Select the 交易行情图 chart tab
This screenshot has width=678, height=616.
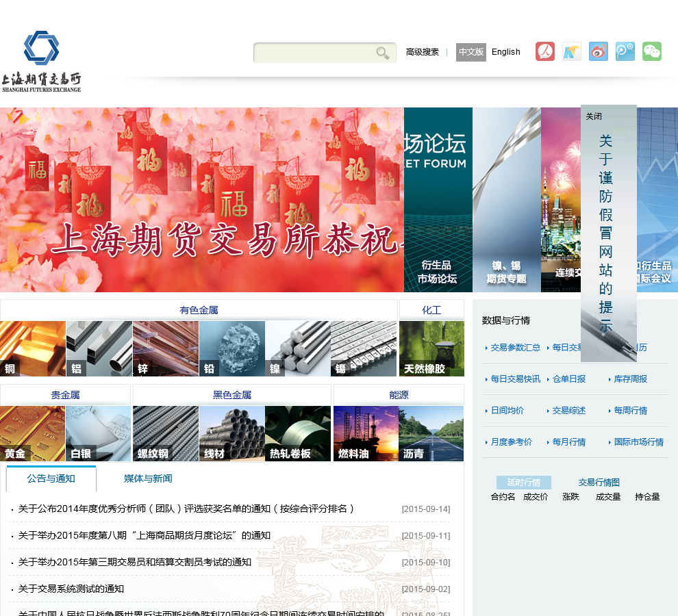tap(599, 483)
